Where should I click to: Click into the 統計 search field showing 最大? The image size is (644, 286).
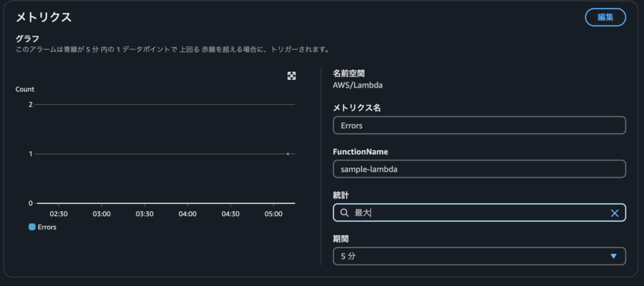pyautogui.click(x=479, y=213)
